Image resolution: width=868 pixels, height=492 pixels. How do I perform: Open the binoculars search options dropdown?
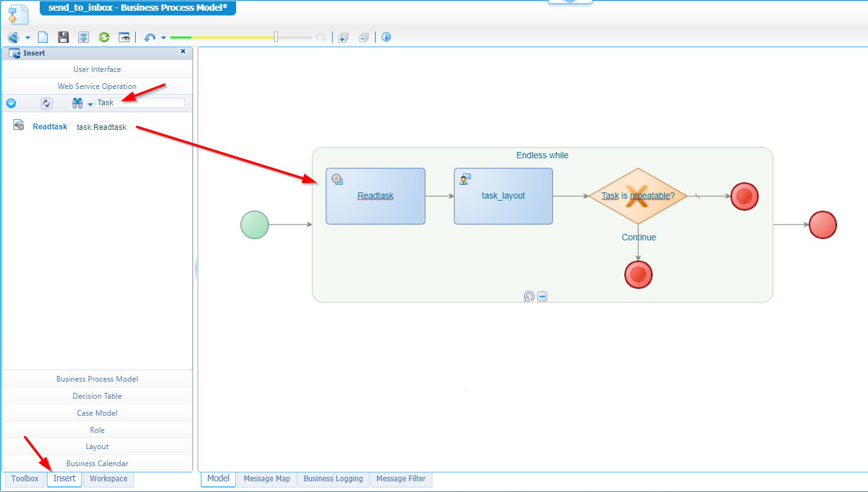click(x=90, y=103)
